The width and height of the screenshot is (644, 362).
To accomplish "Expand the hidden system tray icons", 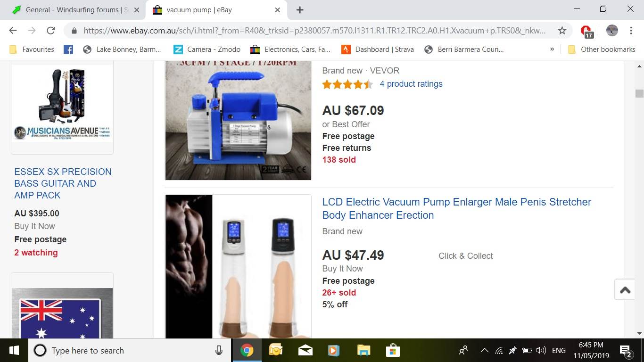I will (x=484, y=350).
